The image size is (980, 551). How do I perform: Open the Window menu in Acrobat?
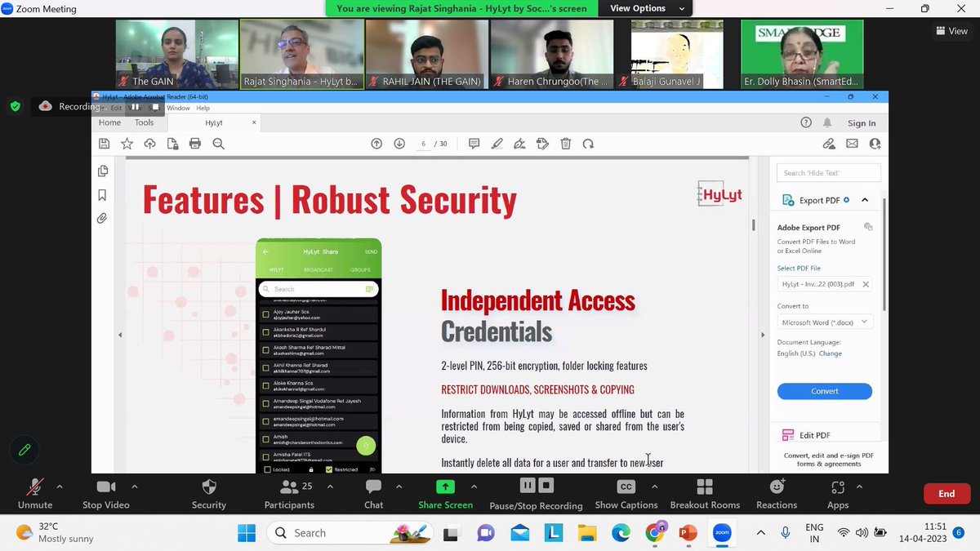coord(178,108)
